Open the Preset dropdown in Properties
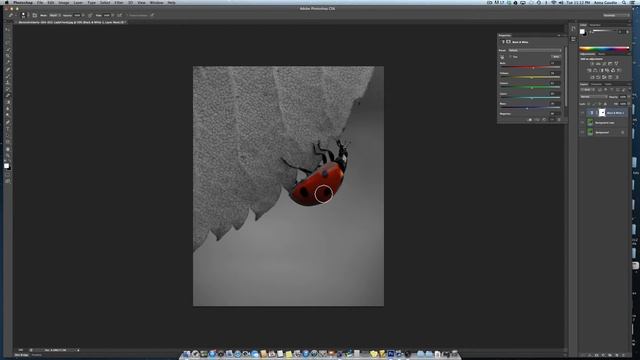The width and height of the screenshot is (640, 360). [x=535, y=50]
